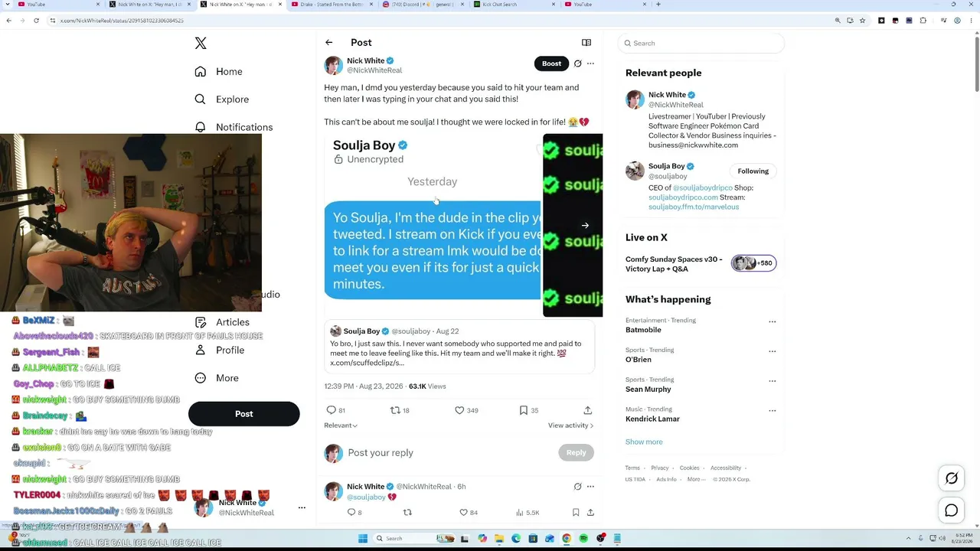Click the Reply button in composer

(576, 453)
